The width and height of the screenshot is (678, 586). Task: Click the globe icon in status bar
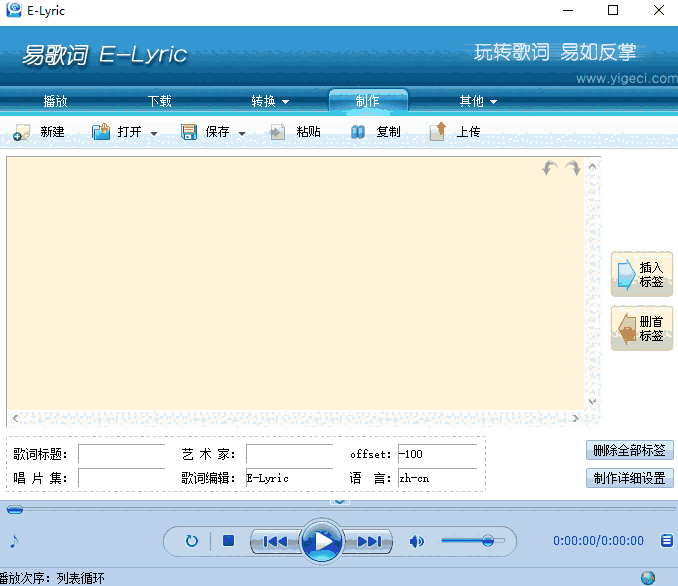point(648,577)
